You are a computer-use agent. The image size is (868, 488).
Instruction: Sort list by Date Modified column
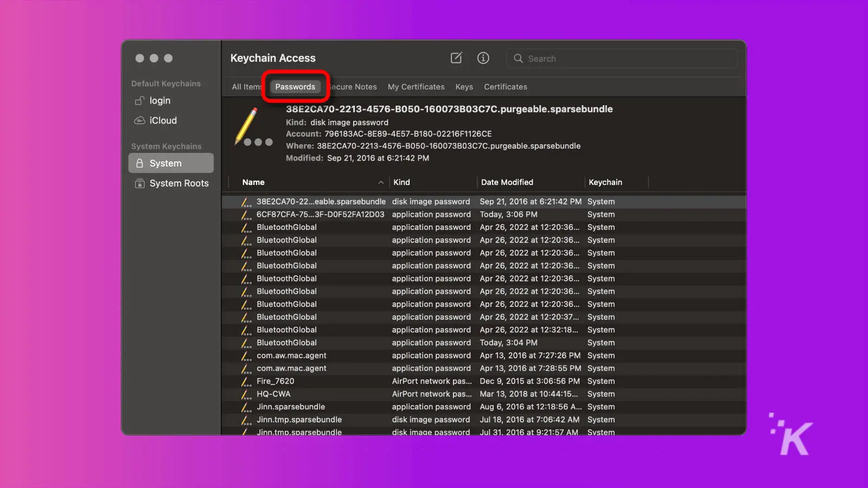[x=507, y=182]
